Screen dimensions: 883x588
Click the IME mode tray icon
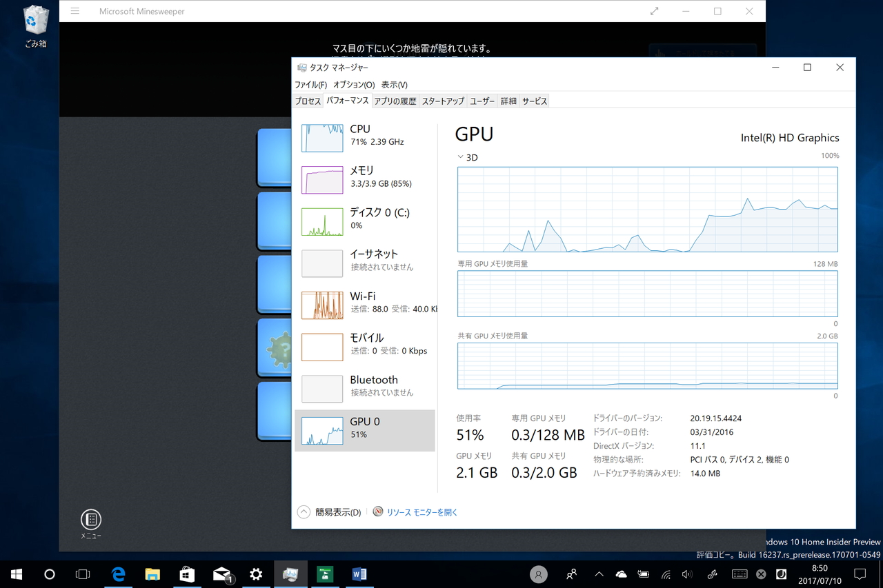click(x=781, y=574)
